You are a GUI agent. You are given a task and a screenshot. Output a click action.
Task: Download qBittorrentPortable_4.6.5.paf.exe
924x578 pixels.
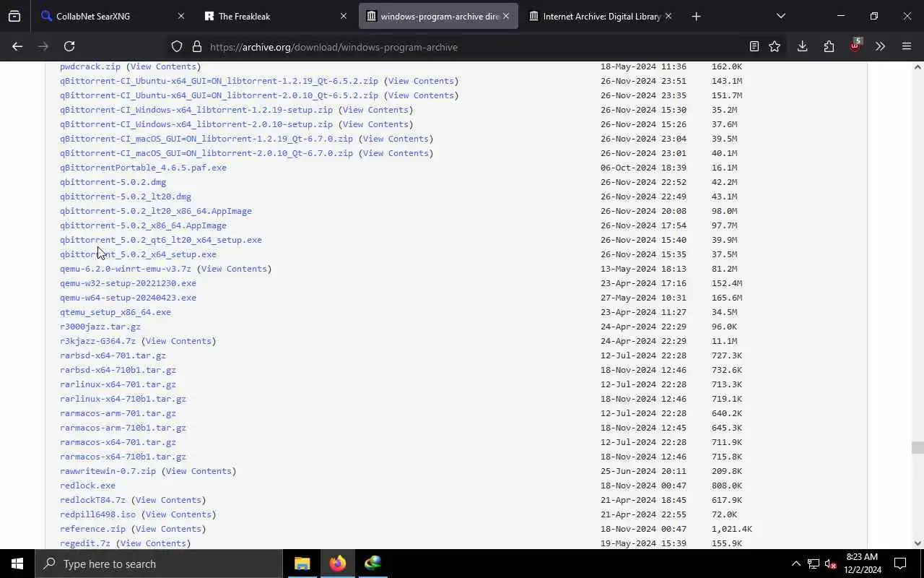143,168
